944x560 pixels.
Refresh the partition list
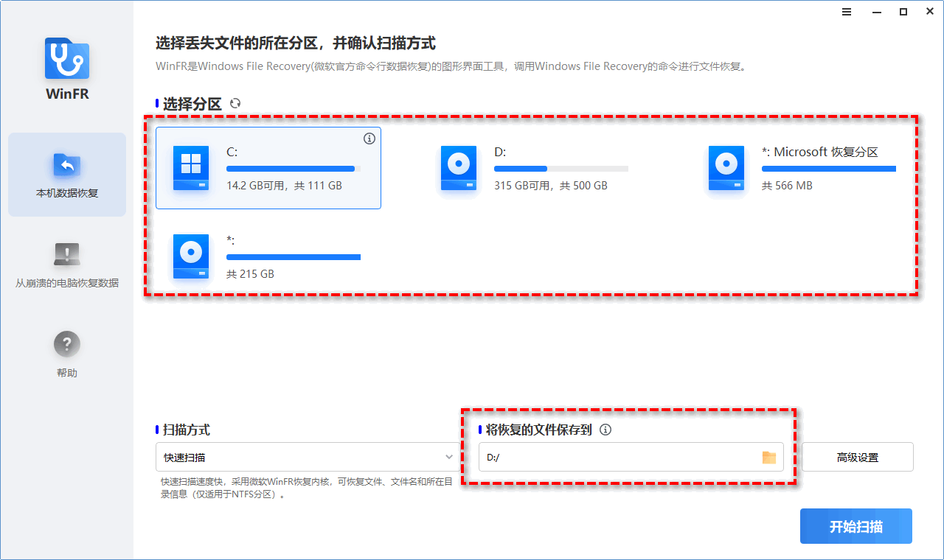[x=235, y=104]
